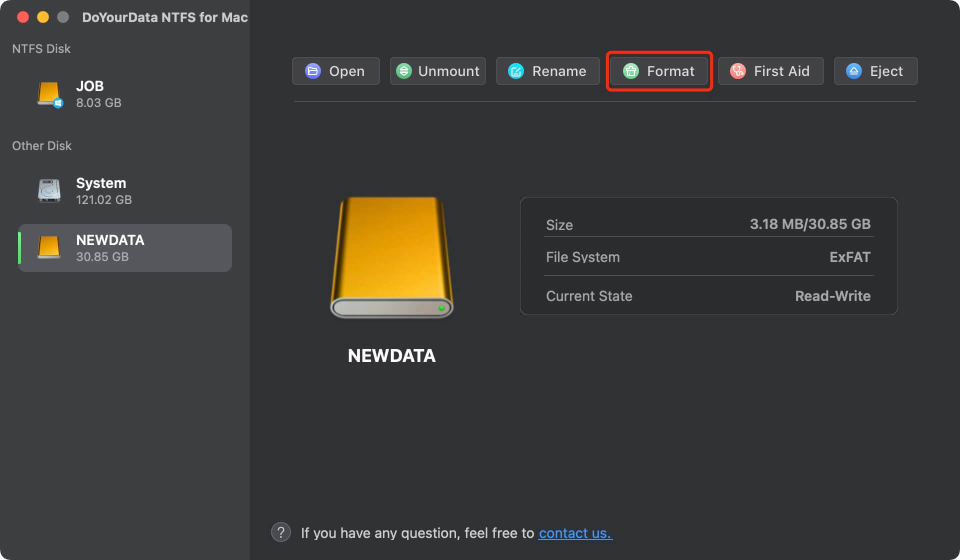960x560 pixels.
Task: Click the green Format icon
Action: (x=630, y=71)
